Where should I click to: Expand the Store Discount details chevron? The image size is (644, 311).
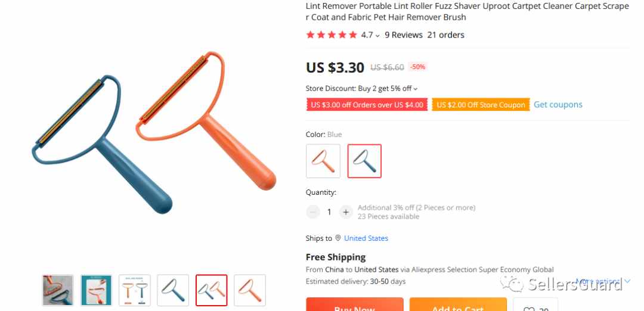click(x=416, y=89)
